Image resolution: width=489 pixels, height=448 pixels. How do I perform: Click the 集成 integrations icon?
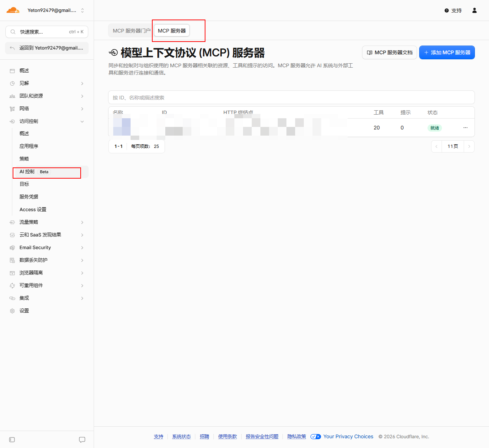pyautogui.click(x=12, y=298)
